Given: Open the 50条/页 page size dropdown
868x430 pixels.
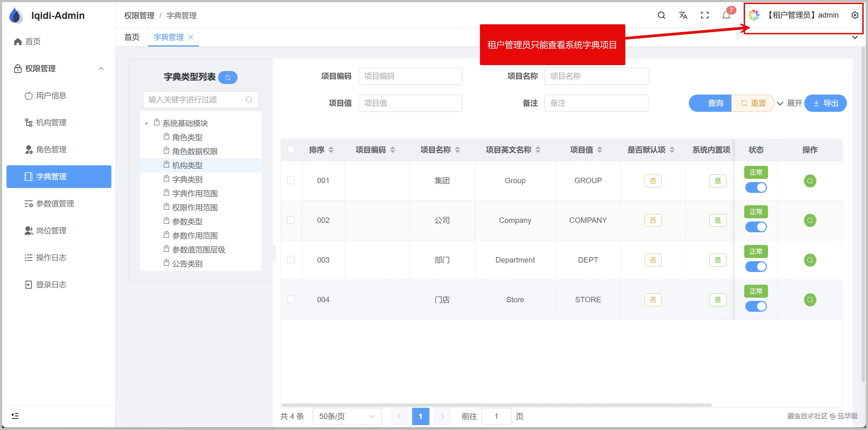Looking at the screenshot, I should coord(347,416).
